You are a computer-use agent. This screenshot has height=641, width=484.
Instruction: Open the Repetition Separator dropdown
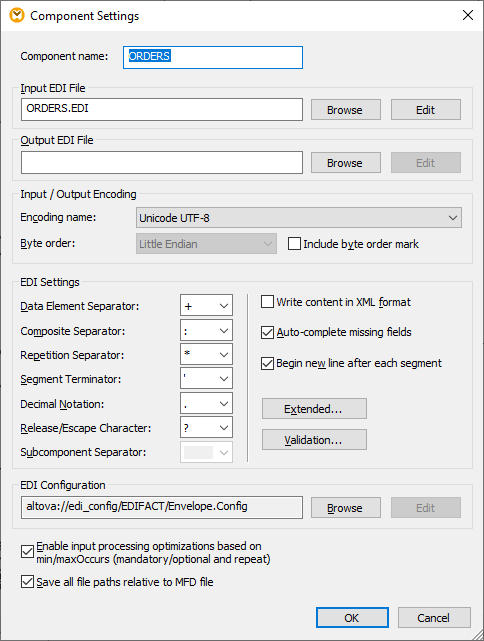click(206, 354)
